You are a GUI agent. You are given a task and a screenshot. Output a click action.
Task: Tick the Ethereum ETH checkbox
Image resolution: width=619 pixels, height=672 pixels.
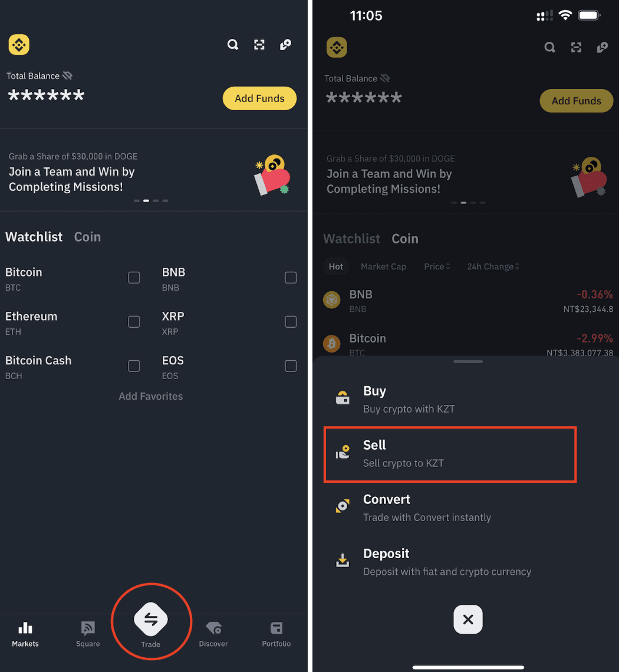coord(134,322)
